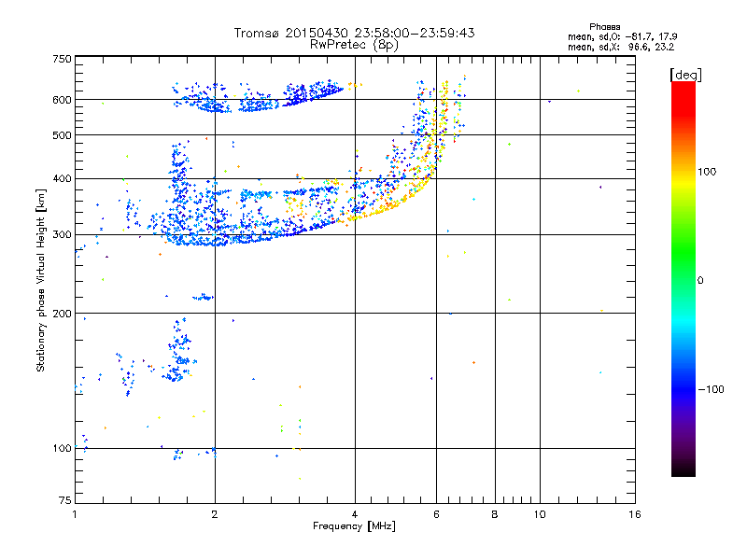This screenshot has height=560, width=747.
Task: Select the RwPretec (8p) subtitle
Action: (355, 44)
